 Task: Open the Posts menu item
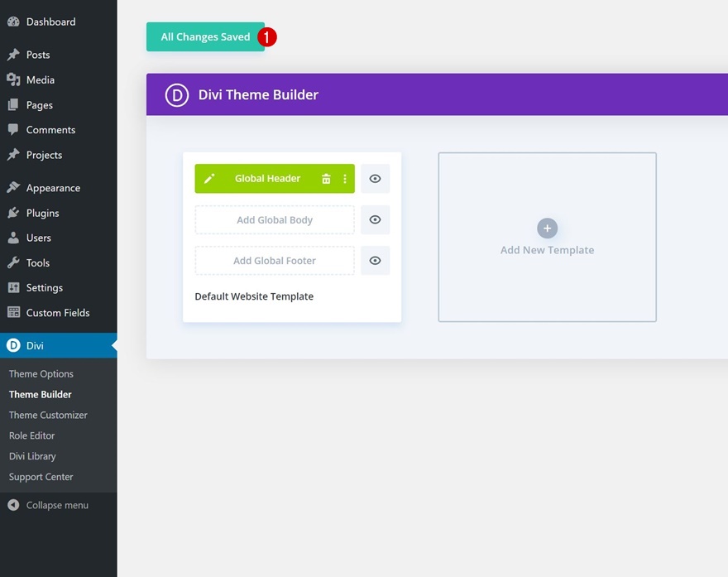coord(59,55)
